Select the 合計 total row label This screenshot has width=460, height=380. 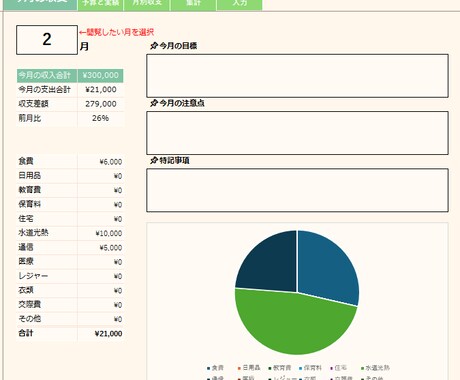pyautogui.click(x=47, y=334)
